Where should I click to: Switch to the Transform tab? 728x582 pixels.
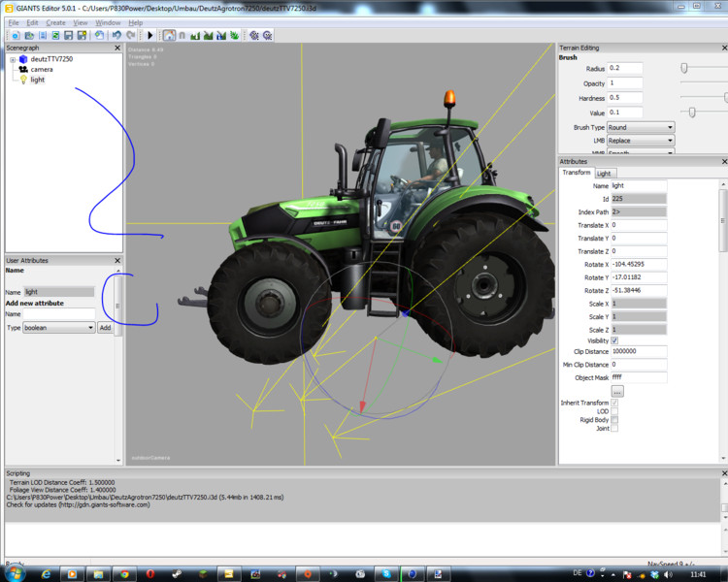577,173
